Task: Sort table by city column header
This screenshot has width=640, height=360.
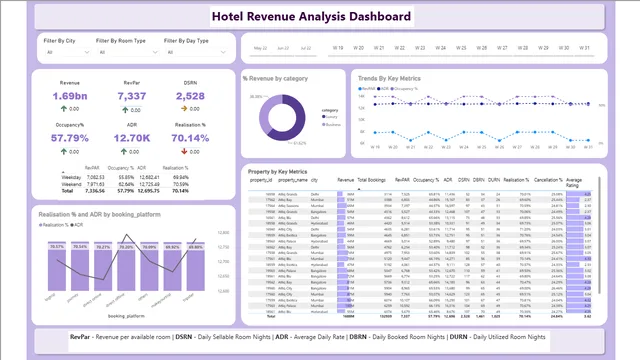Action: [x=314, y=180]
